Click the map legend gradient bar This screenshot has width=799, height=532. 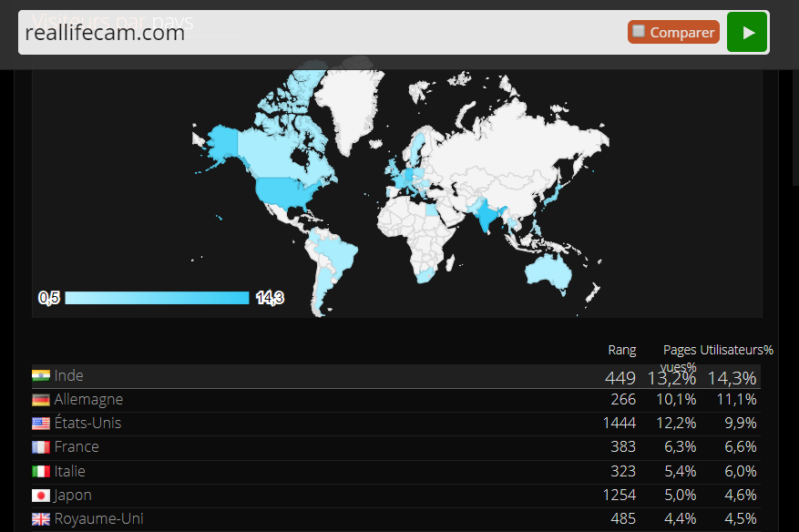(x=157, y=298)
